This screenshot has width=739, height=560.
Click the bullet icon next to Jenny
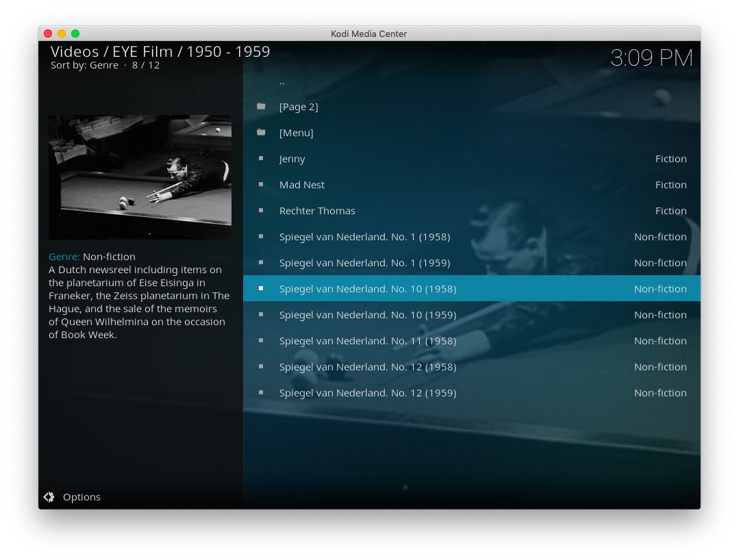261,159
